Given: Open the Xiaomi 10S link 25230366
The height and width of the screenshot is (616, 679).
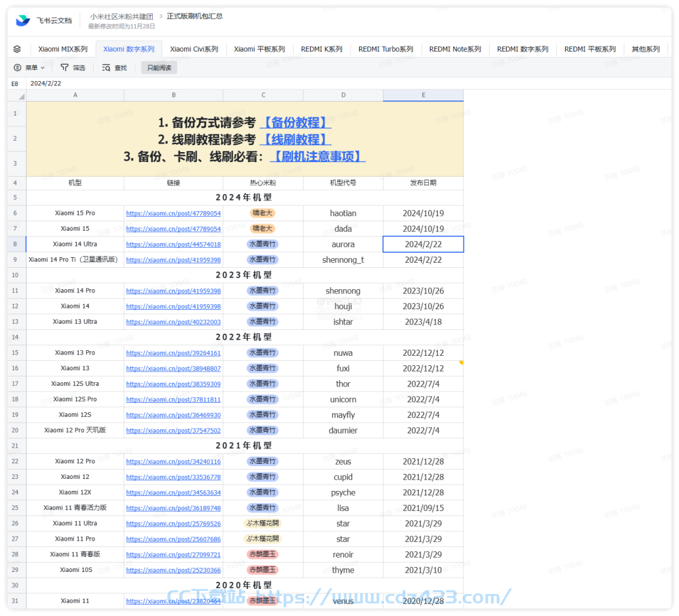Looking at the screenshot, I should 174,571.
